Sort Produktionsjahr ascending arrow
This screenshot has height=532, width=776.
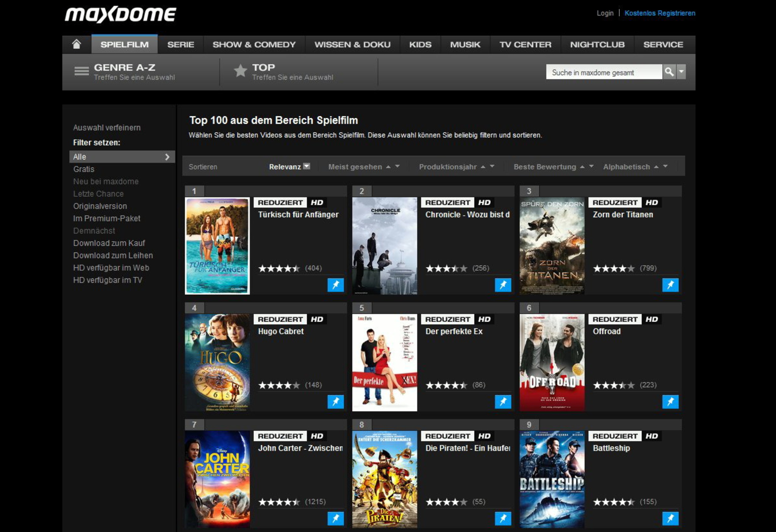click(x=483, y=167)
